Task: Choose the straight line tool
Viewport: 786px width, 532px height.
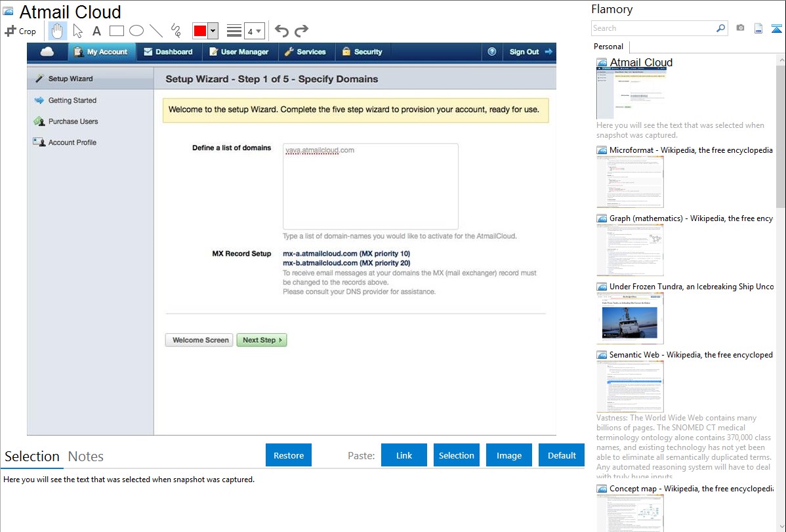Action: [x=156, y=31]
